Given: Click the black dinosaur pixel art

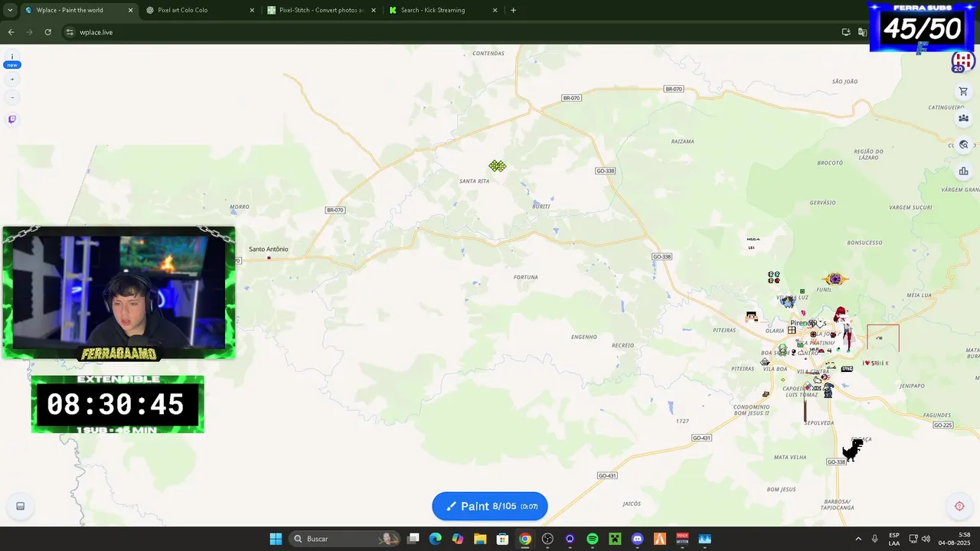Looking at the screenshot, I should click(853, 449).
